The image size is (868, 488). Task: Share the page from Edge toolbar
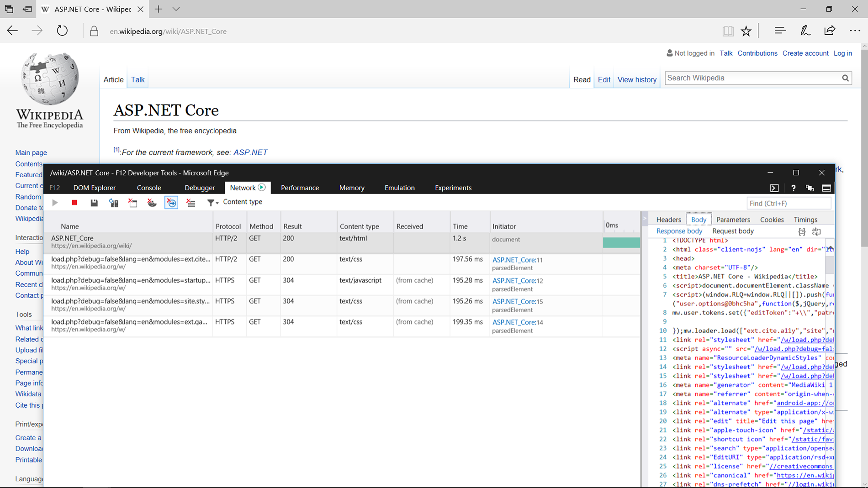pos(830,31)
